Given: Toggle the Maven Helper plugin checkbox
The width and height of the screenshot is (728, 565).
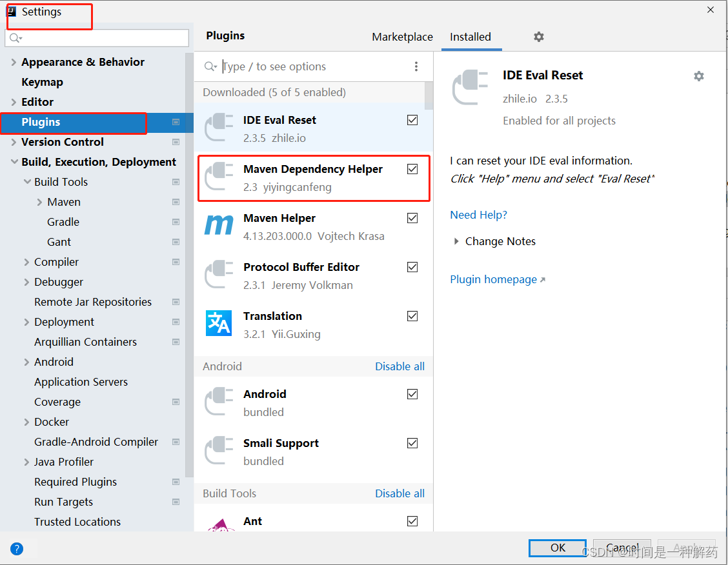Looking at the screenshot, I should click(412, 218).
